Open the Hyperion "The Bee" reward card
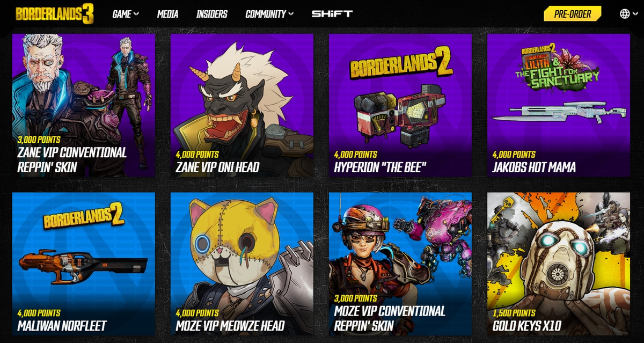Viewport: 644px width, 343px height. tap(400, 105)
